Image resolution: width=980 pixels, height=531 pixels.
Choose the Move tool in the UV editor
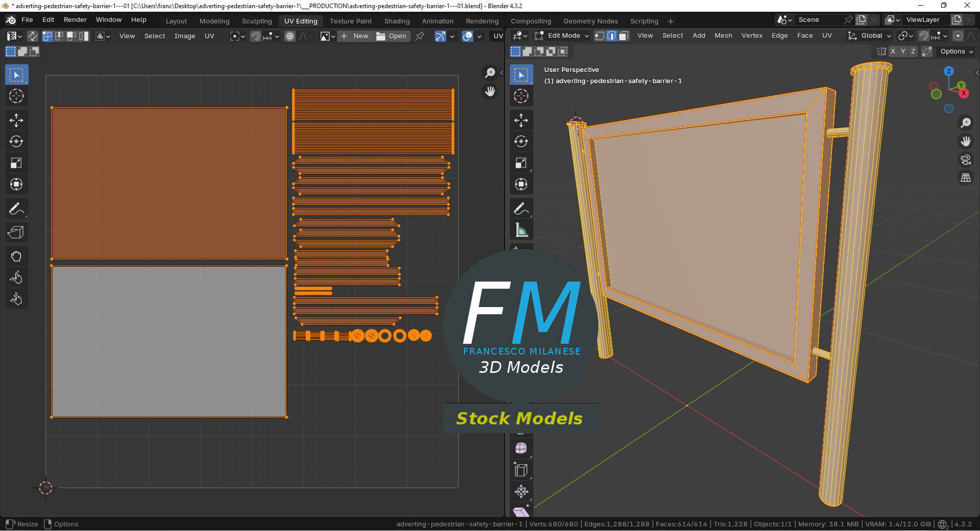pos(16,120)
